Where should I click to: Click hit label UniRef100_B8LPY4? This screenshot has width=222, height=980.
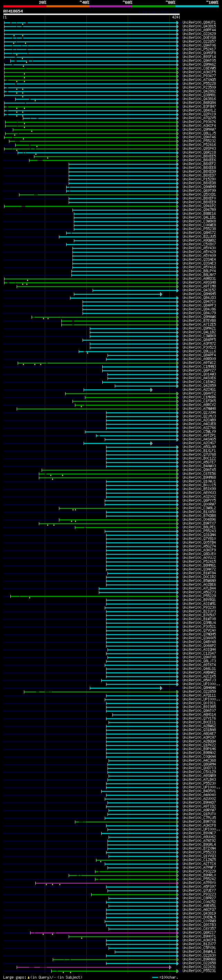coord(199,271)
